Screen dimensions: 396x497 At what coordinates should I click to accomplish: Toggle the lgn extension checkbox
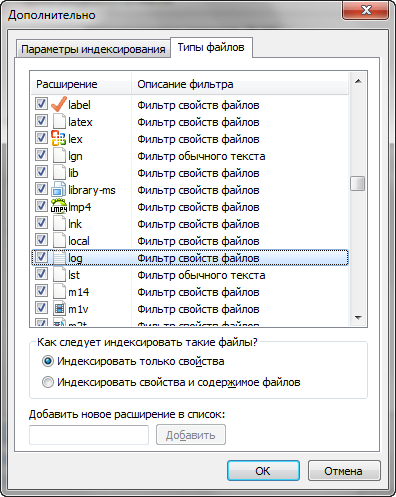[x=41, y=154]
